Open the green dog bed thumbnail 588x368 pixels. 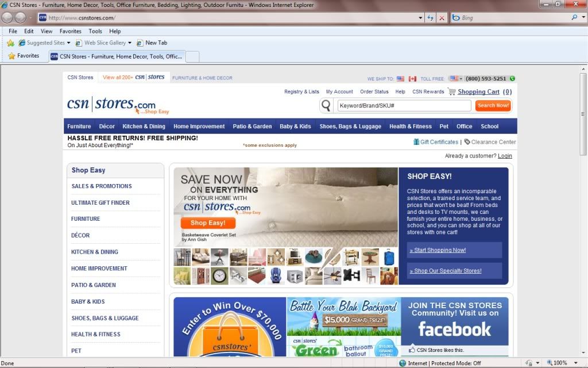[x=314, y=257]
